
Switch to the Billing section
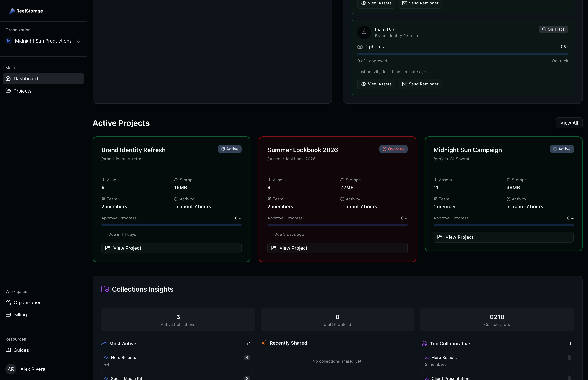(x=20, y=315)
